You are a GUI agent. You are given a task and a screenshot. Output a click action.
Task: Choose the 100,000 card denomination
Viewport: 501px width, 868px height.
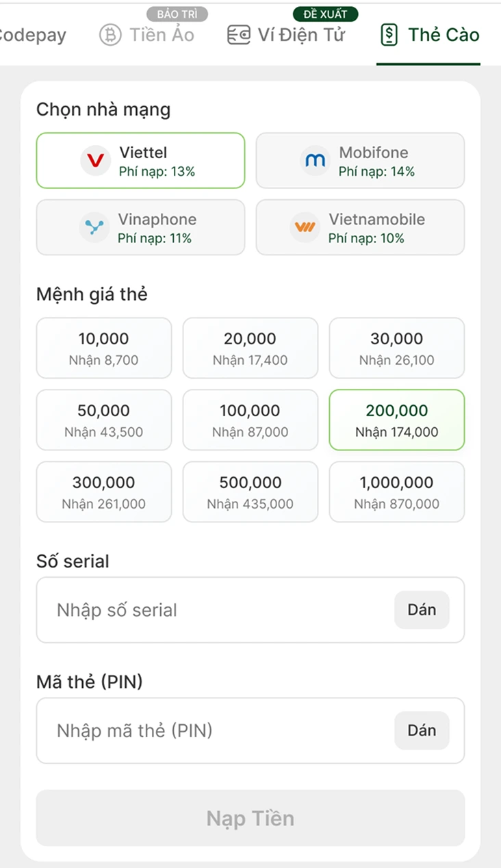[x=250, y=420]
